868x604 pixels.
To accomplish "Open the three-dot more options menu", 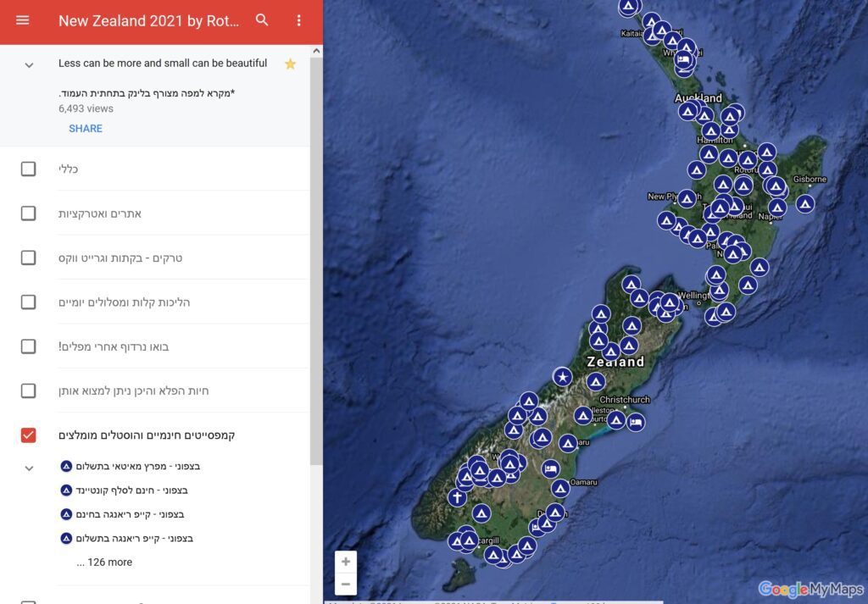I will pos(298,20).
